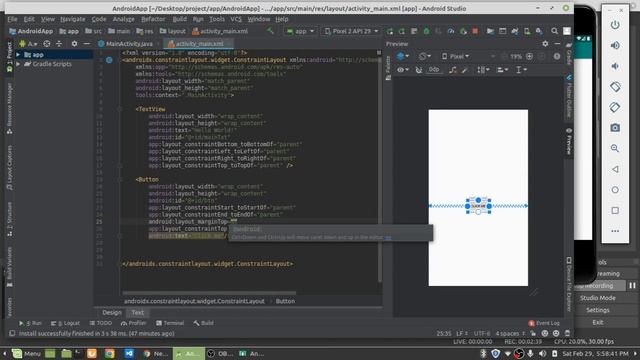Click the Button breadcrumb below the editor
640x360 pixels.
coord(285,301)
